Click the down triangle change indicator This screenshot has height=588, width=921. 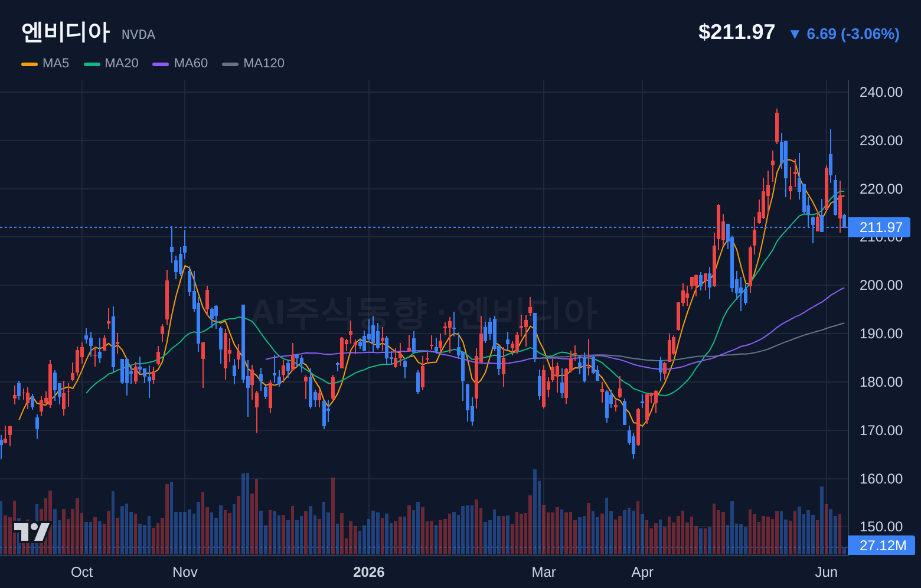(x=795, y=35)
